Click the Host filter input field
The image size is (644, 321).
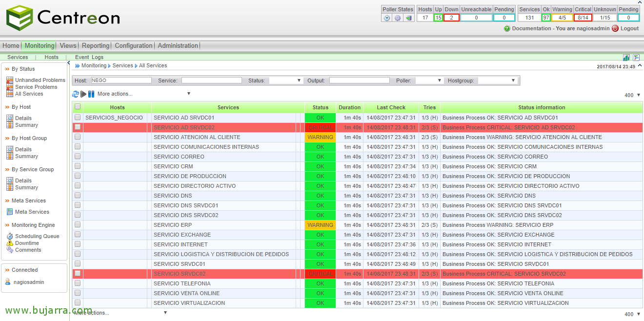coord(121,80)
